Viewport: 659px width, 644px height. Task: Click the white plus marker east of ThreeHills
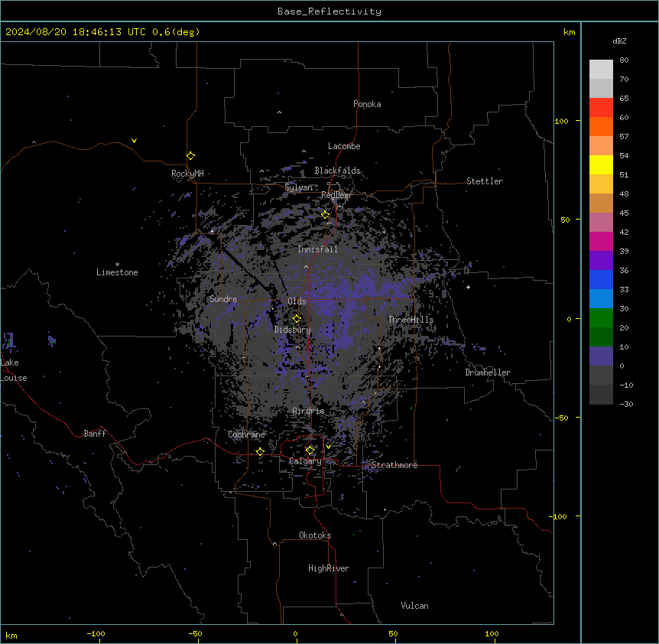pos(468,287)
